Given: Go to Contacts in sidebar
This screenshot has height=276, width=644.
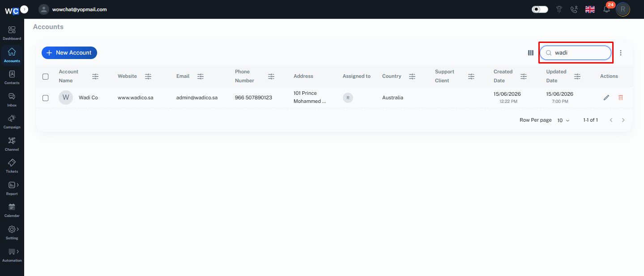Looking at the screenshot, I should pos(12,77).
